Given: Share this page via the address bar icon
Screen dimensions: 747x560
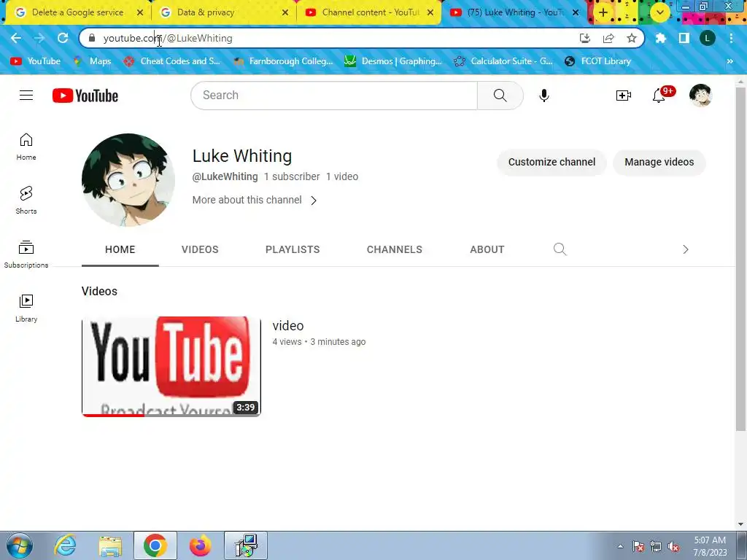Looking at the screenshot, I should (x=608, y=38).
